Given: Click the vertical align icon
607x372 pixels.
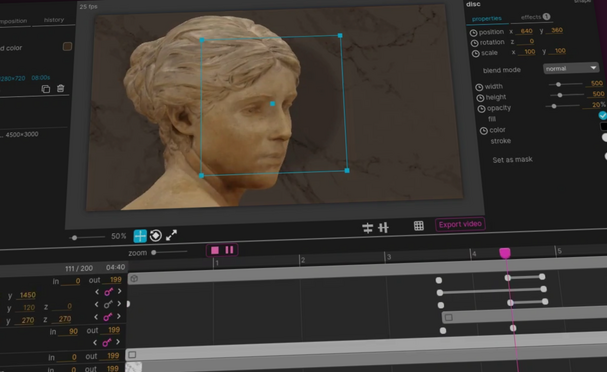Looking at the screenshot, I should (x=383, y=228).
